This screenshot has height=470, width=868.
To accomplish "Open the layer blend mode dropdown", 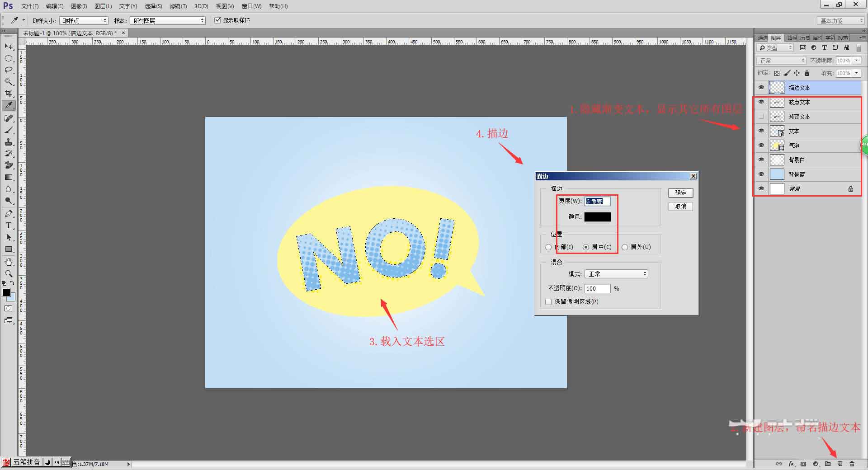I will 781,61.
